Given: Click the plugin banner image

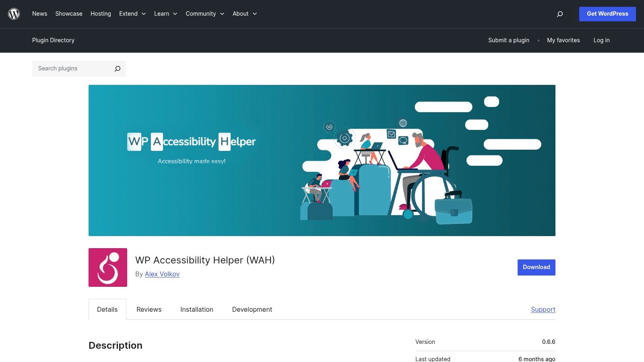Looking at the screenshot, I should pos(322,160).
